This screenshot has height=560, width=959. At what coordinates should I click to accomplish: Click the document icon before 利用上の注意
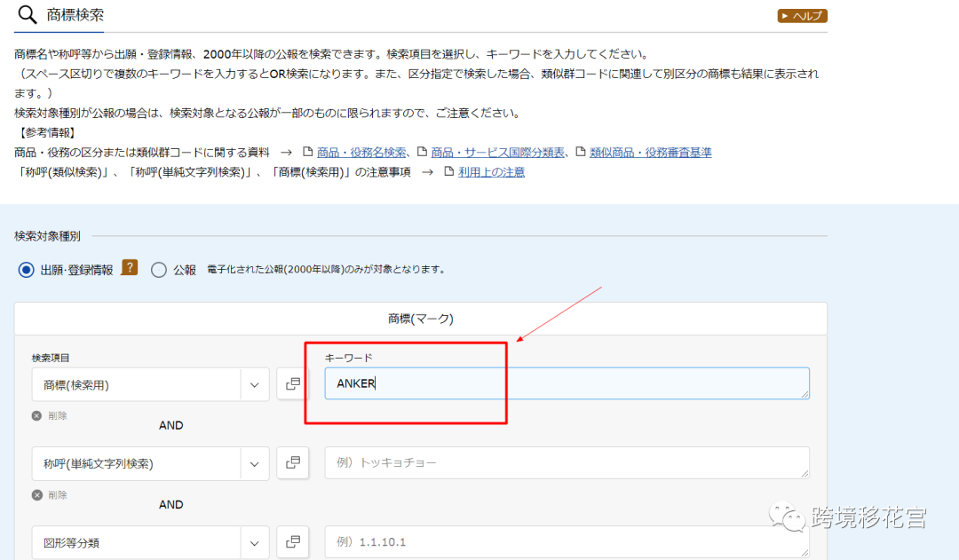click(x=449, y=171)
